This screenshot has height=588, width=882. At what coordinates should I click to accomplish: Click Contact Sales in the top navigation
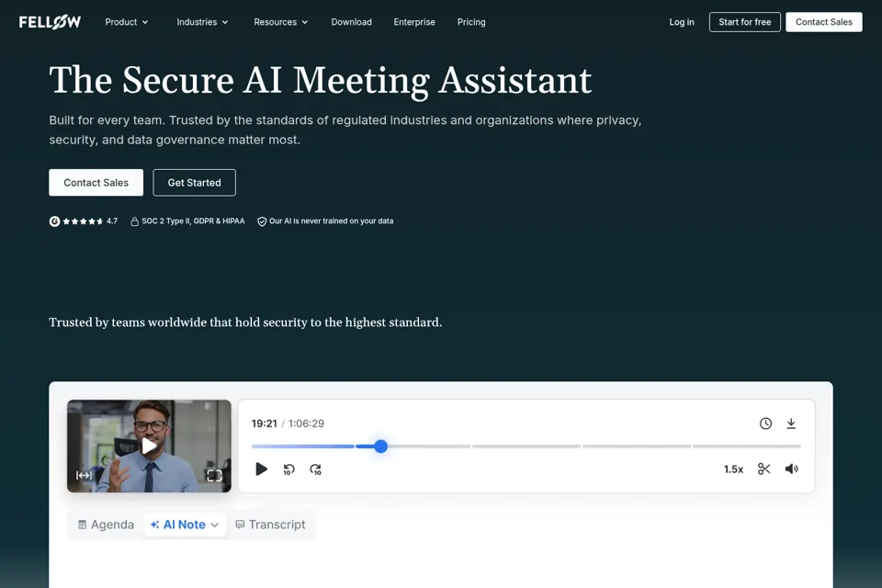click(824, 22)
